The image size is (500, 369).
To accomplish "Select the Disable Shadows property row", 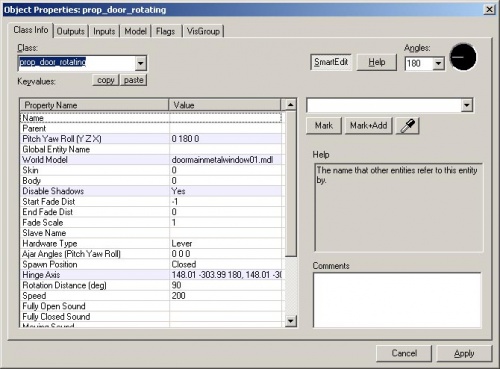I will coord(151,191).
